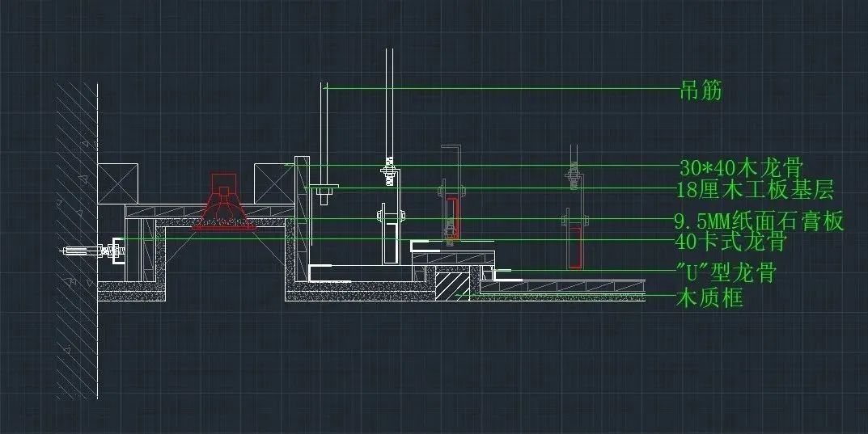Select the "U"型龙骨 annotation text
This screenshot has width=868, height=434.
pos(726,272)
